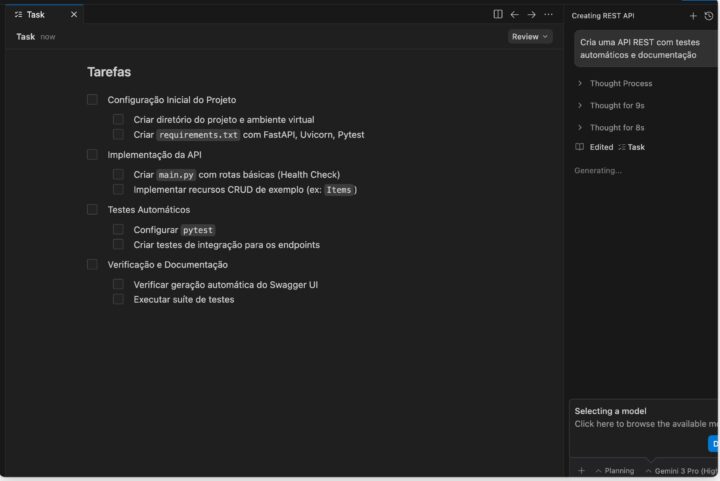Check the 'Implementação da API' checkbox
The height and width of the screenshot is (481, 720).
[92, 155]
